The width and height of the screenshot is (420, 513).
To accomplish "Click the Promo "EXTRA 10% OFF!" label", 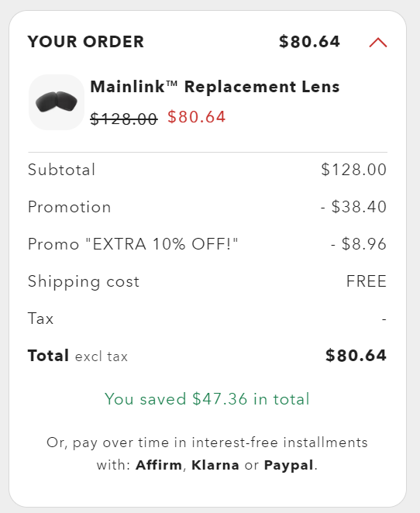I will point(133,244).
